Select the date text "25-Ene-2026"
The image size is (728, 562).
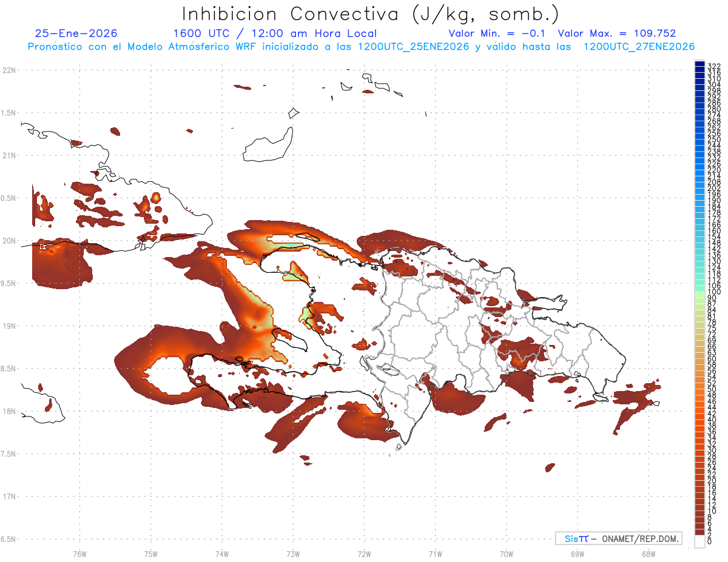pos(76,33)
